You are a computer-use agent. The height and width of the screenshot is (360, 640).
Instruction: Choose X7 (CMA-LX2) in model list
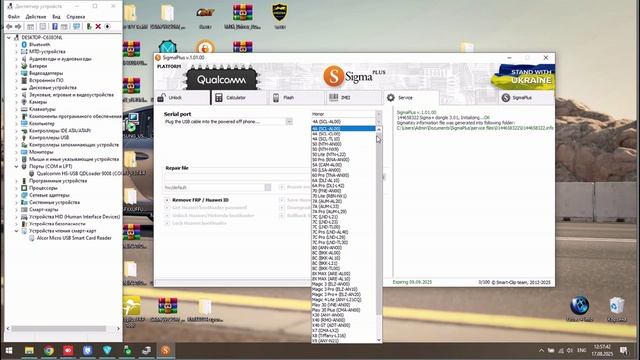tap(343, 330)
